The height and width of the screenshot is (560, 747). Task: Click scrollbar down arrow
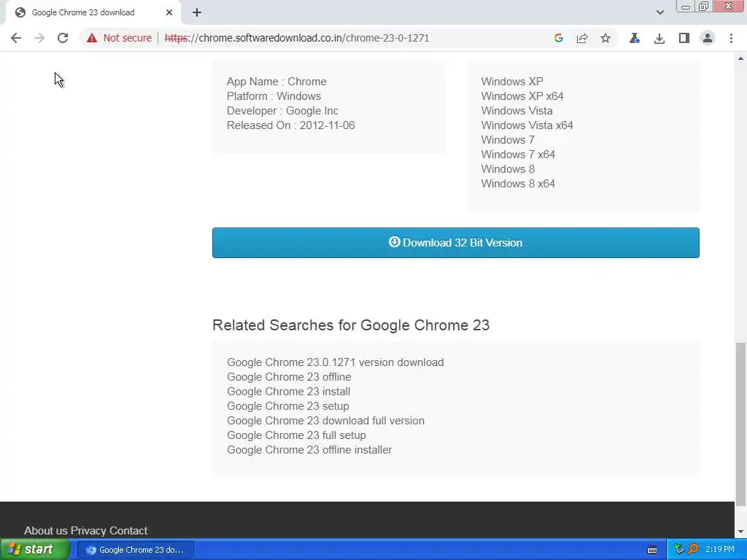point(741,532)
